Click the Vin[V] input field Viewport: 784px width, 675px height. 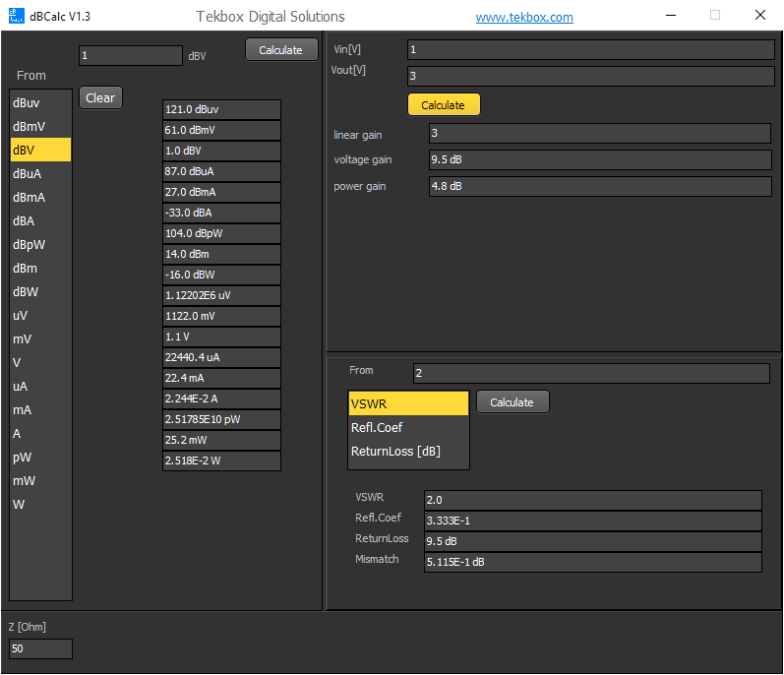coord(590,49)
